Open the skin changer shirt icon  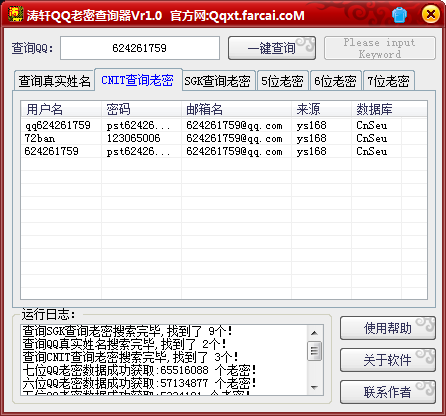tap(399, 15)
